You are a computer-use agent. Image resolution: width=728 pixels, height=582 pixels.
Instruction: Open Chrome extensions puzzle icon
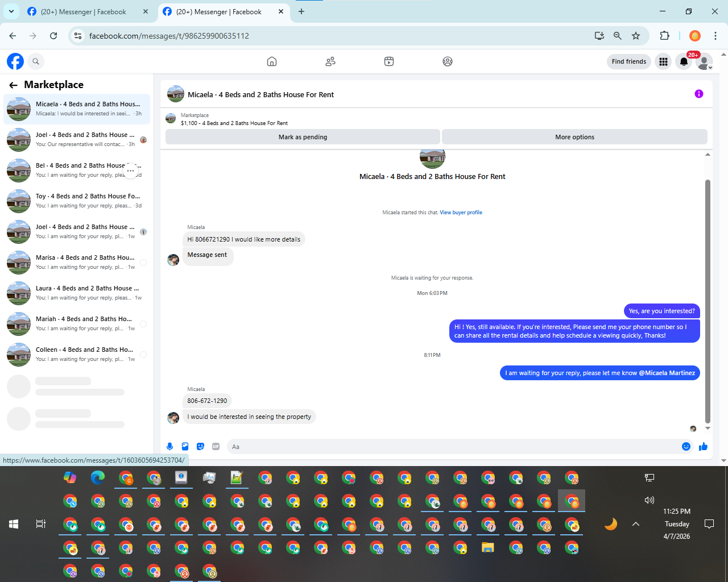[x=664, y=36]
